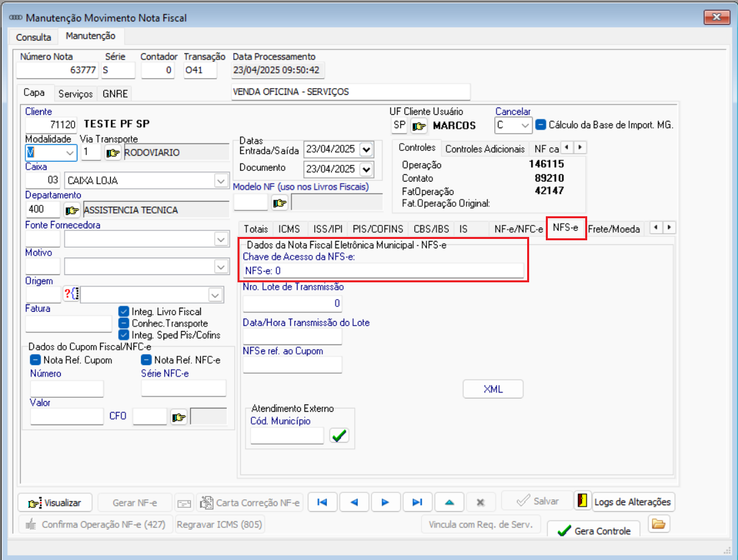The image size is (738, 560).
Task: Open Documento date picker dropdown
Action: [x=366, y=169]
